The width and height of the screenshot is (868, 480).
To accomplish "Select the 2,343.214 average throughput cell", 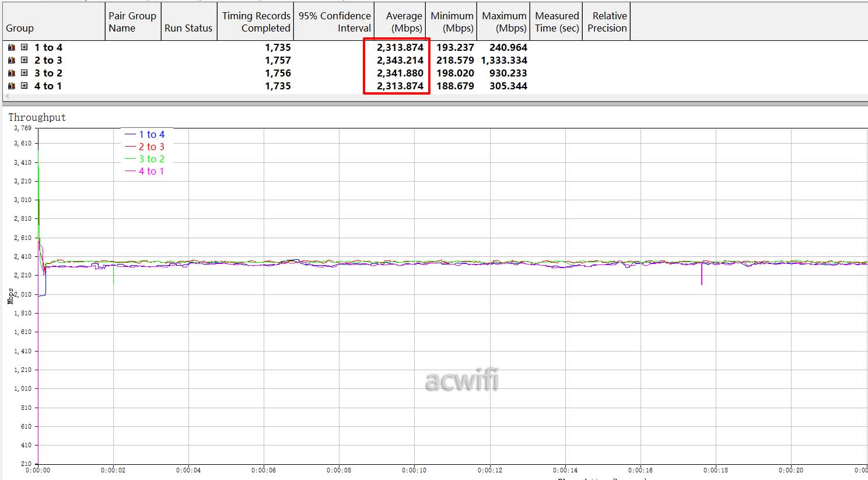I will 400,60.
